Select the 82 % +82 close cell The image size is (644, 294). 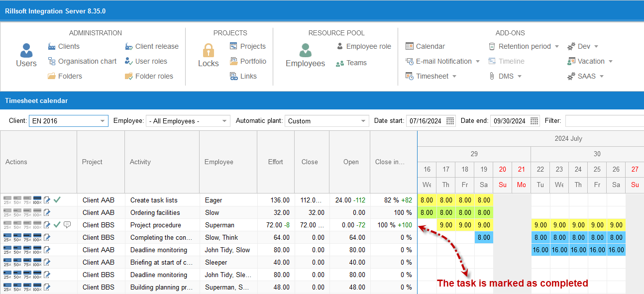[x=393, y=200]
